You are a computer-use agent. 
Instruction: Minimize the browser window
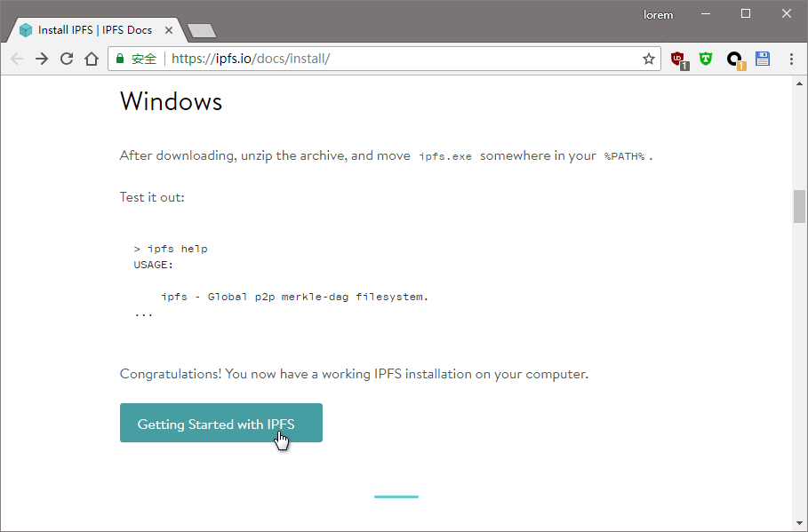[x=706, y=14]
